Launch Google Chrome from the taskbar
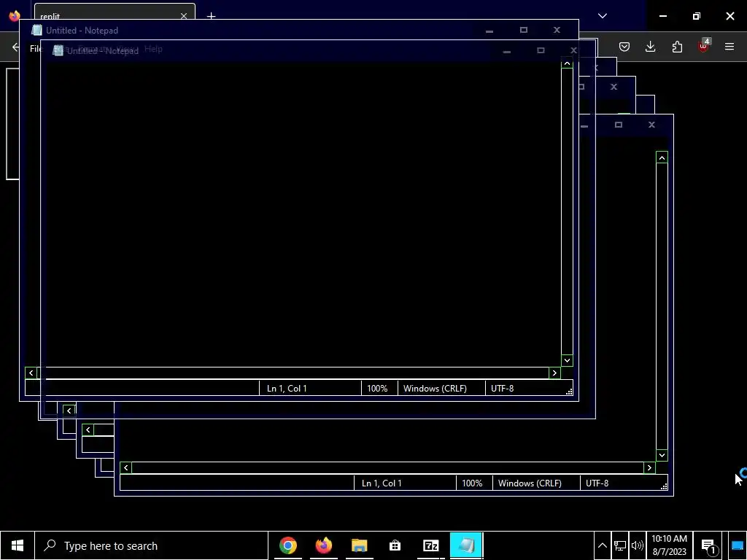The width and height of the screenshot is (747, 560). pyautogui.click(x=287, y=545)
